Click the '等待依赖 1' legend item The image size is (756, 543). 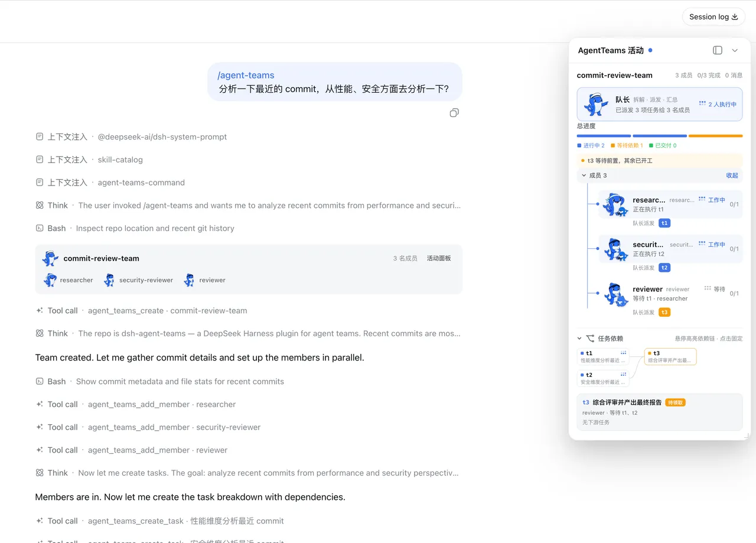tap(627, 145)
